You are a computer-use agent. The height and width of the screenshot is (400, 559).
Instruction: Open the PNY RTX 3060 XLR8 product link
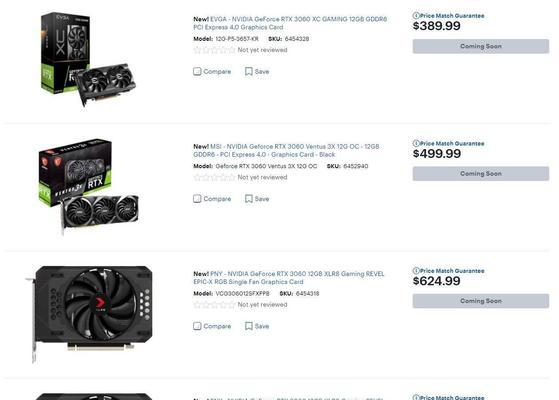click(x=289, y=278)
